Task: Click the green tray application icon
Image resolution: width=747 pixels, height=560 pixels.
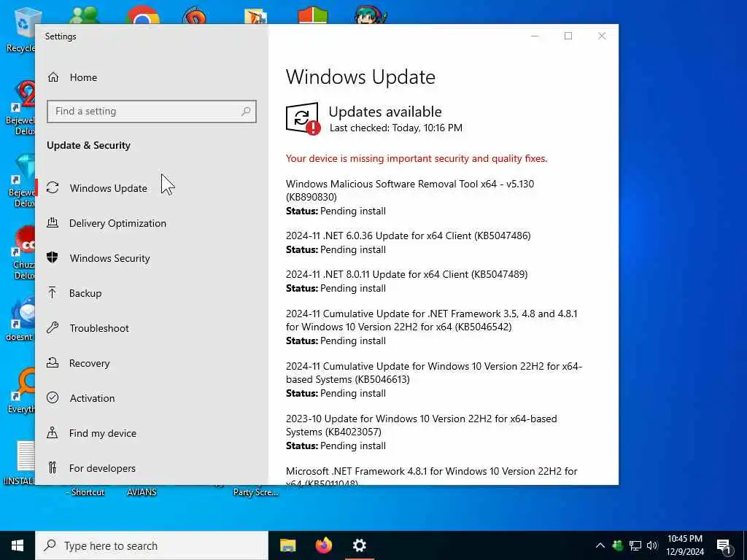Action: pyautogui.click(x=618, y=545)
